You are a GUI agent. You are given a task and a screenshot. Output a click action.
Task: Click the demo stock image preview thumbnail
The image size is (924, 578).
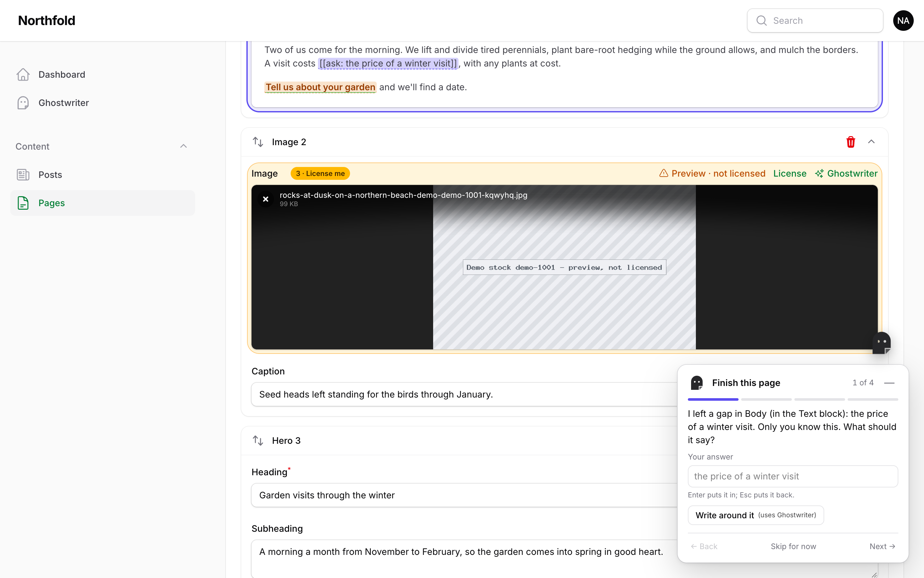click(x=564, y=267)
